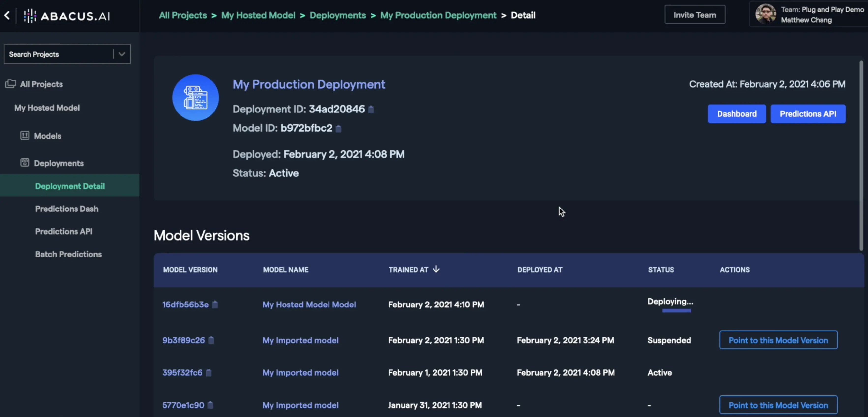Open My Imported model in the 5770e1c90 row
This screenshot has height=417, width=868.
[300, 405]
